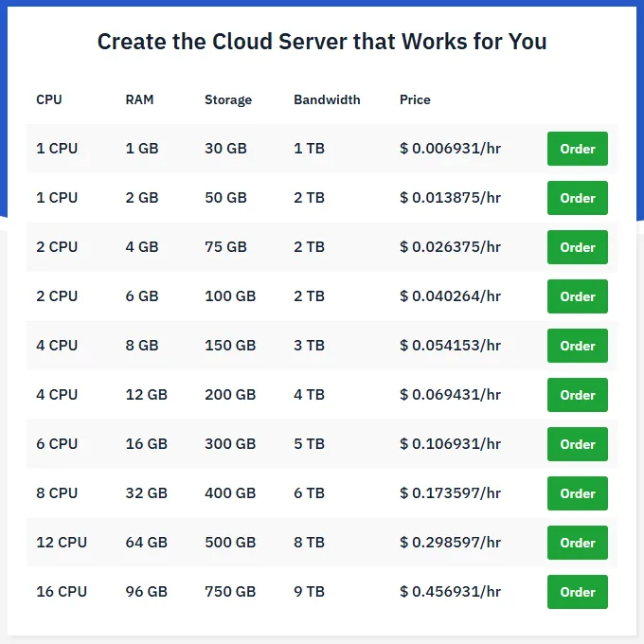Click the 64 GB RAM cell
644x644 pixels.
146,543
